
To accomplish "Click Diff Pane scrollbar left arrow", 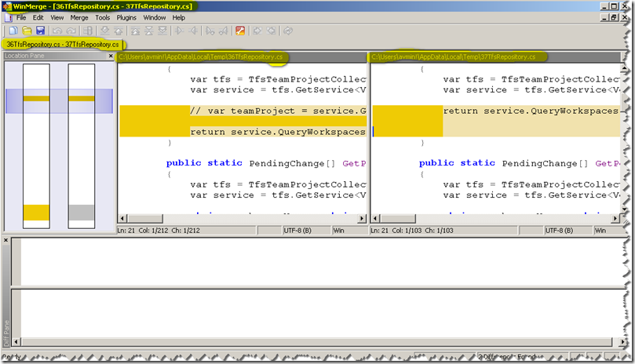I will [16, 342].
